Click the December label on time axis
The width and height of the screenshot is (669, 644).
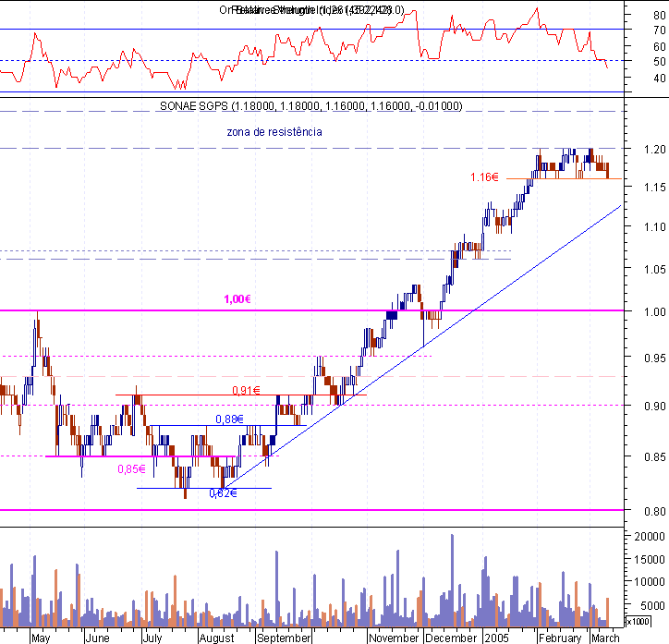coord(451,638)
